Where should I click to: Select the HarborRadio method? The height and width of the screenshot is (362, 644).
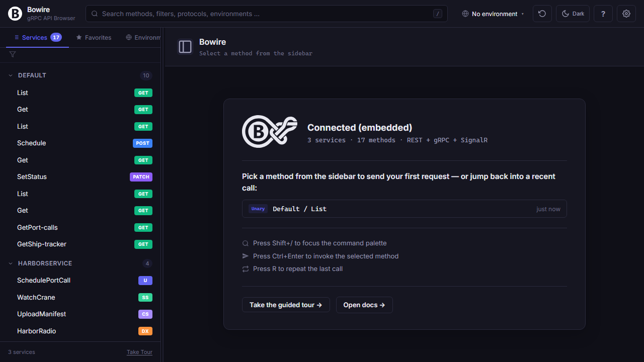(80, 331)
